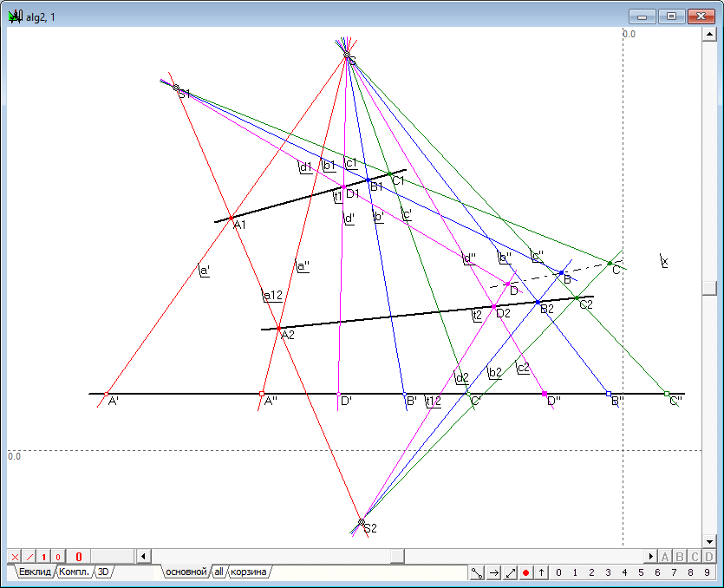Click the t12 line label
The height and width of the screenshot is (588, 724).
pyautogui.click(x=434, y=401)
